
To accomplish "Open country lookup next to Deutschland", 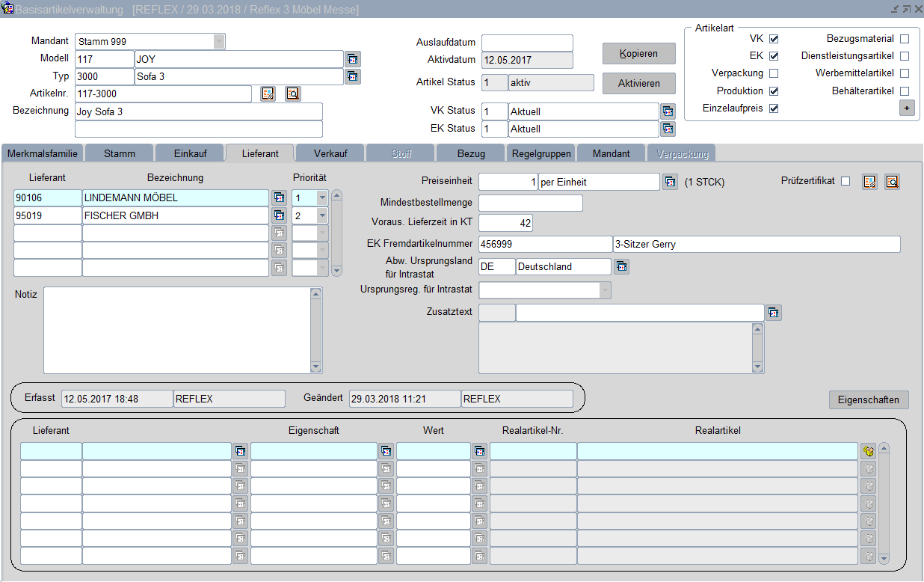I will coord(621,267).
